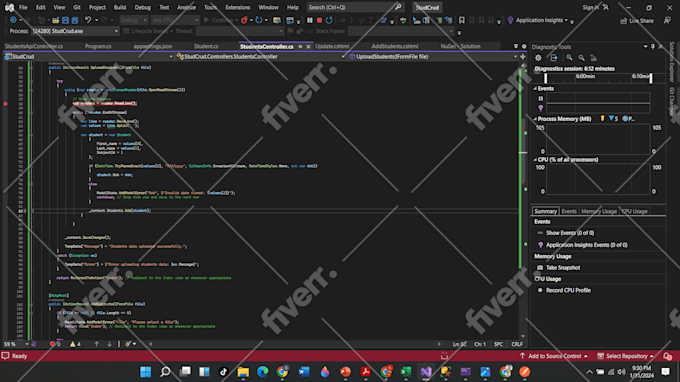
Task: Click Take Snapshot camera icon
Action: click(540, 268)
